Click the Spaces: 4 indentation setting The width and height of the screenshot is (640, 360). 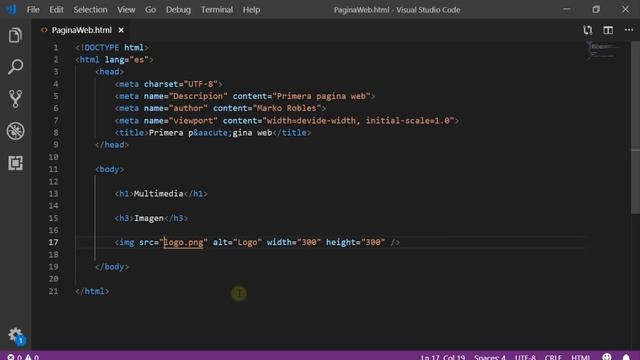pos(489,357)
